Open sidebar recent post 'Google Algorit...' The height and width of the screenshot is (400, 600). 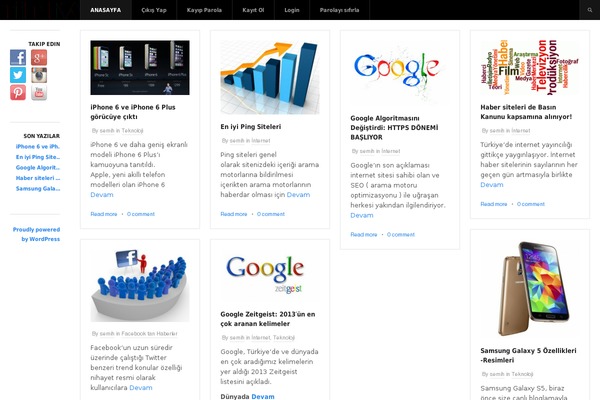click(38, 168)
